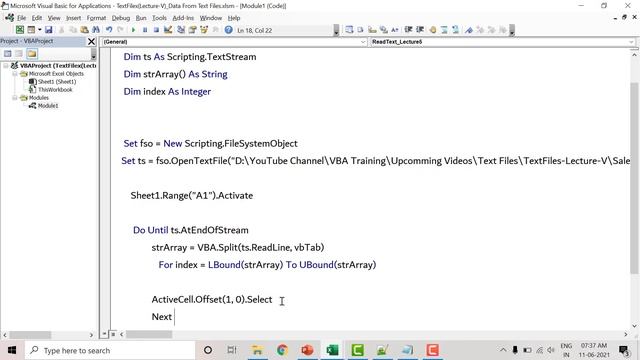This screenshot has height=360, width=640.
Task: Open PowerPoint from the taskbar
Action: [x=307, y=350]
